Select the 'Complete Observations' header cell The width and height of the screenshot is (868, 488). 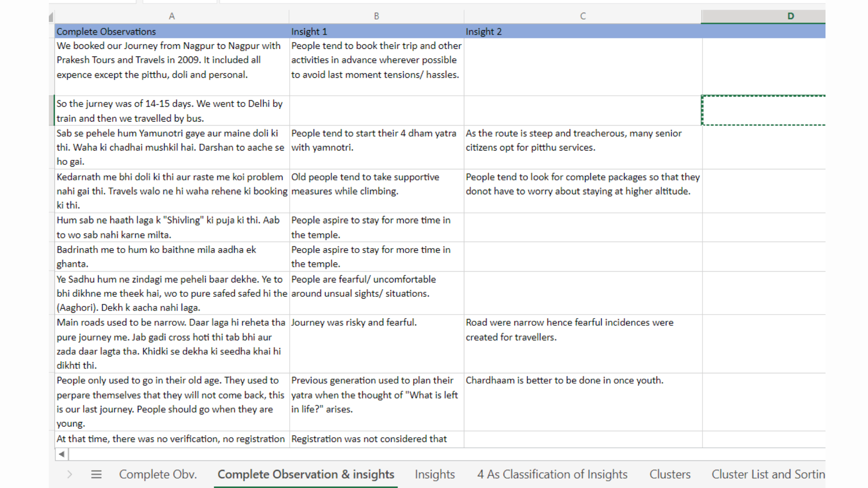coord(172,31)
